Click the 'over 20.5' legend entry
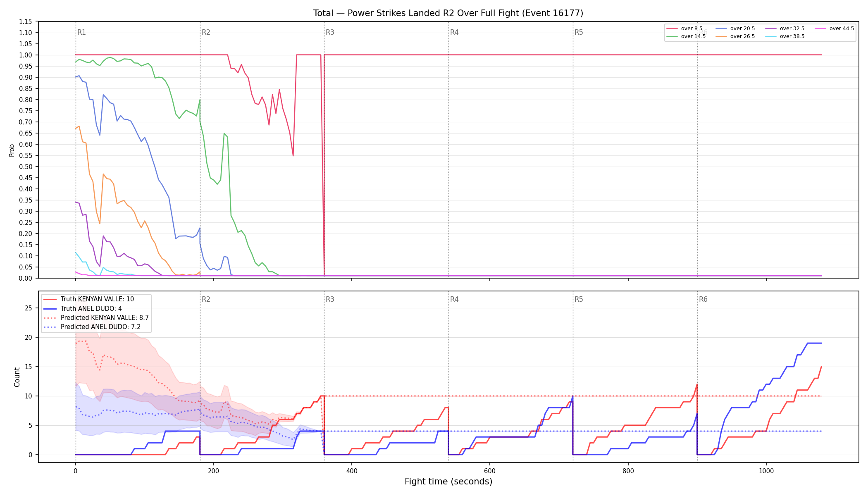This screenshot has height=496, width=868. 735,29
